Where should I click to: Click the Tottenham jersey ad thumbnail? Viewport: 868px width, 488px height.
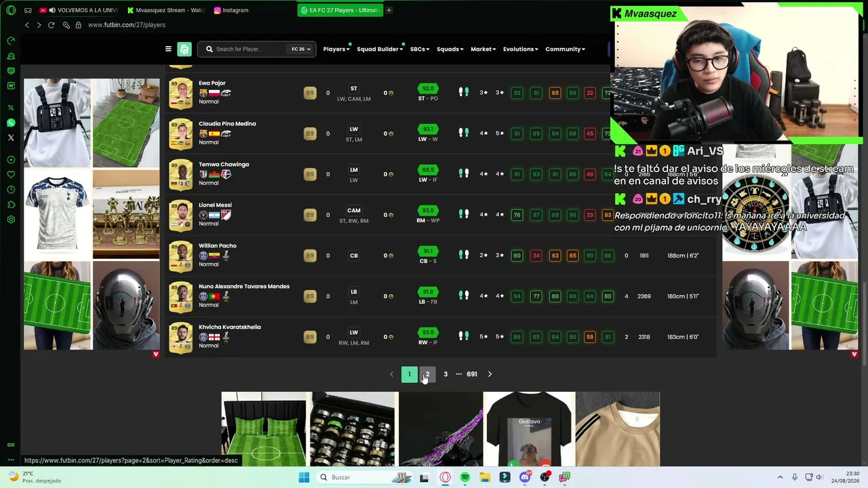(57, 214)
